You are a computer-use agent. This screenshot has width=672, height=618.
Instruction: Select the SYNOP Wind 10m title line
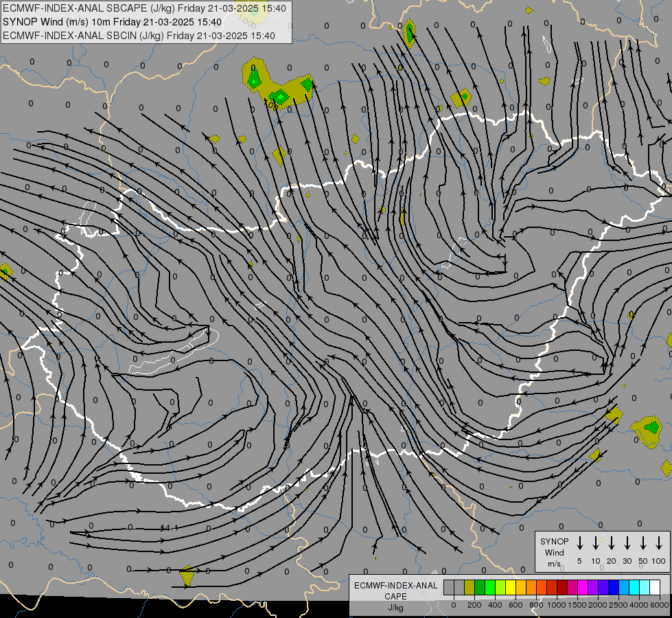pos(112,22)
